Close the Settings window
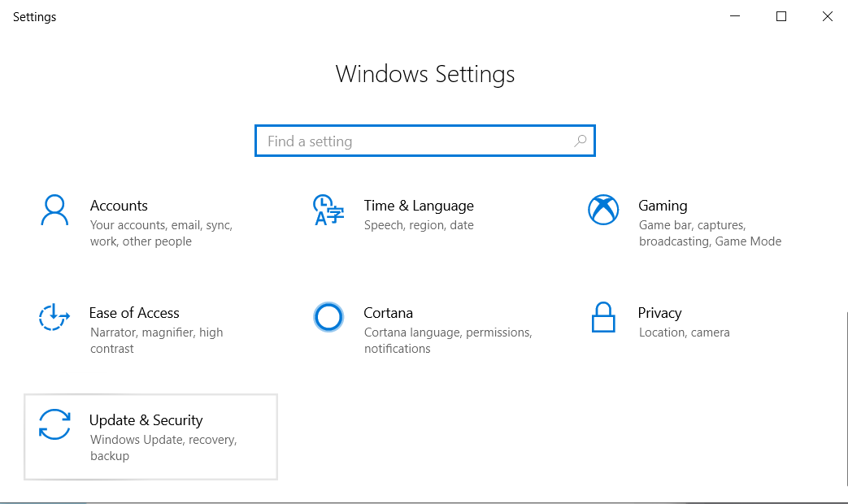Screen dimensions: 848x504 click(x=828, y=16)
